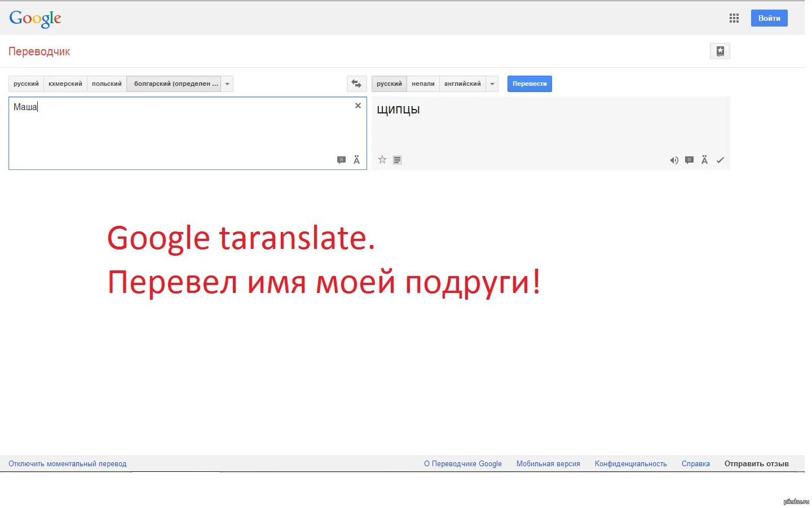
Task: Open Справка help link
Action: pos(695,463)
